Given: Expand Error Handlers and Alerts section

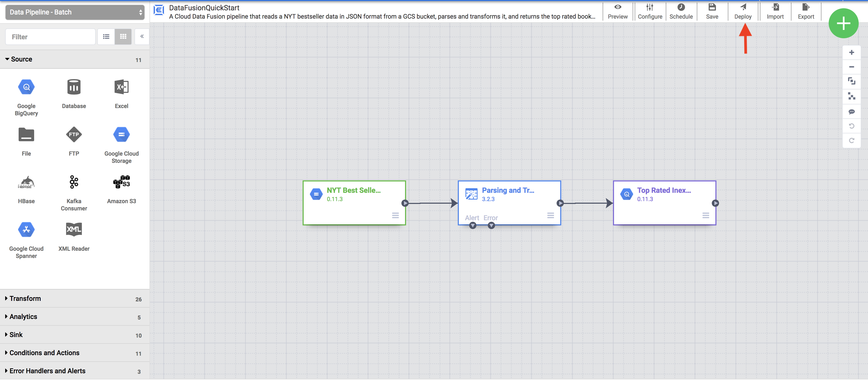Looking at the screenshot, I should [47, 370].
